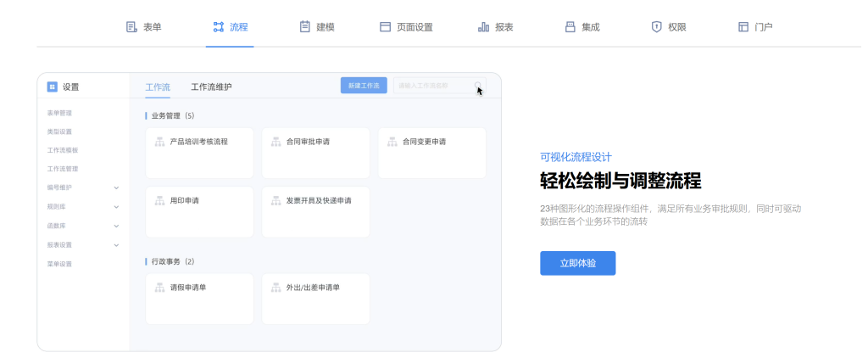868x358 pixels.
Task: Click the 页面设置 page layout icon
Action: coord(385,27)
